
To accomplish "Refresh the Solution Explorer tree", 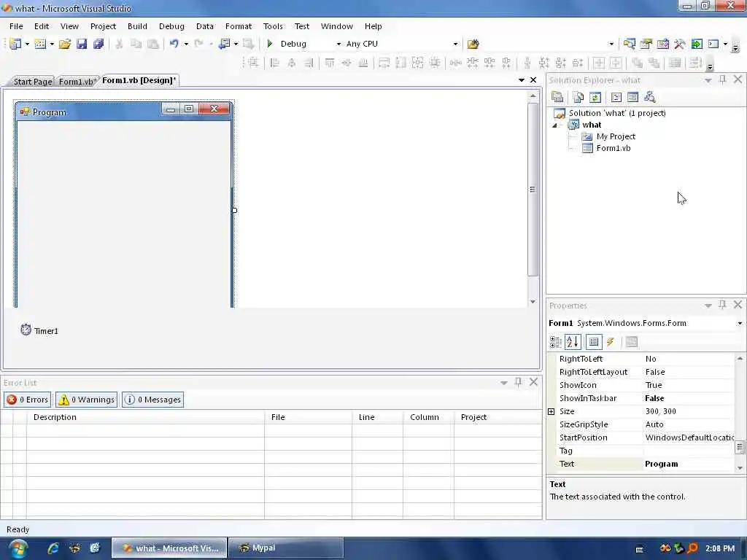I will click(595, 97).
